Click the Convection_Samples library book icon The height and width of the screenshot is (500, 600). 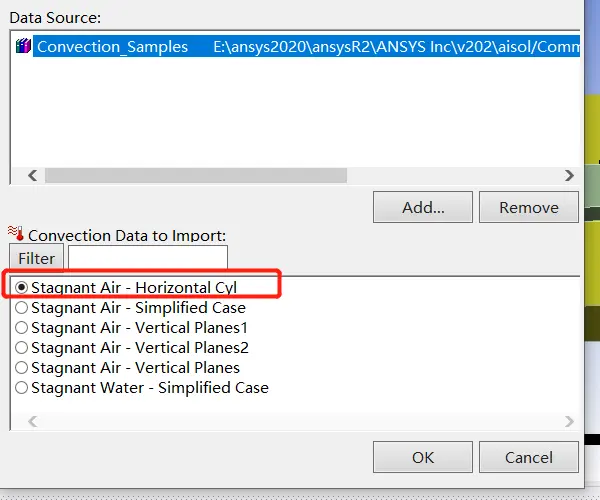[x=23, y=46]
